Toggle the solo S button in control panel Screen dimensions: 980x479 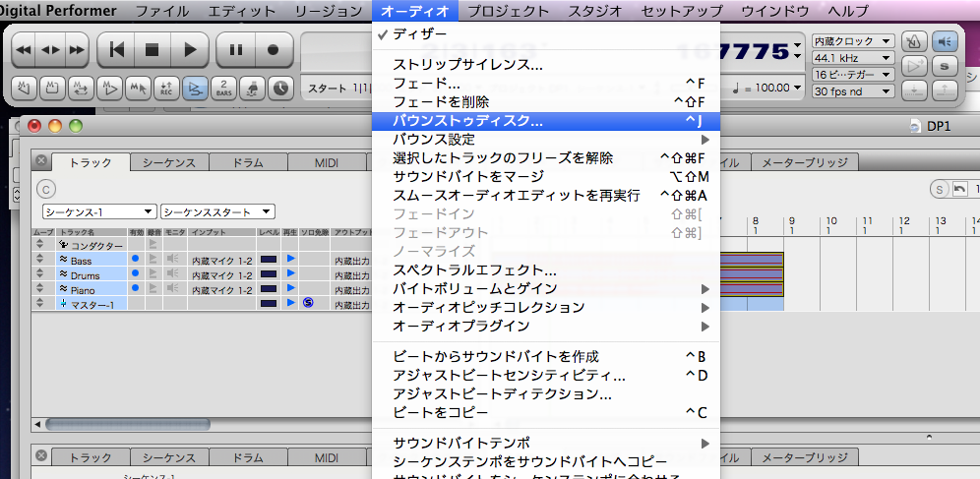coord(945,66)
